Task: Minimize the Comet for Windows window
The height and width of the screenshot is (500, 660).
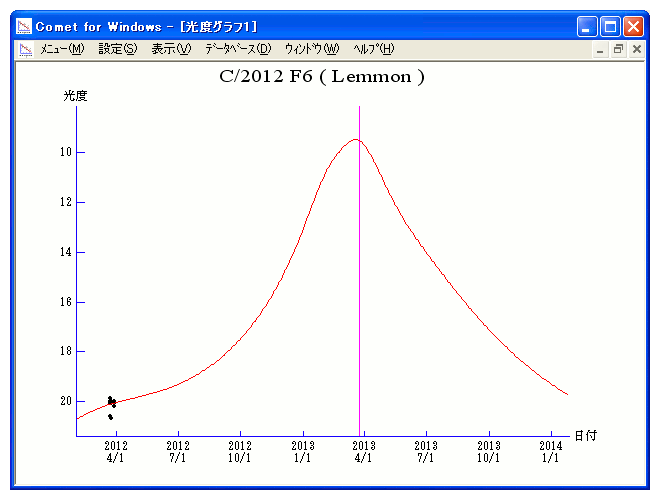Action: pos(587,27)
